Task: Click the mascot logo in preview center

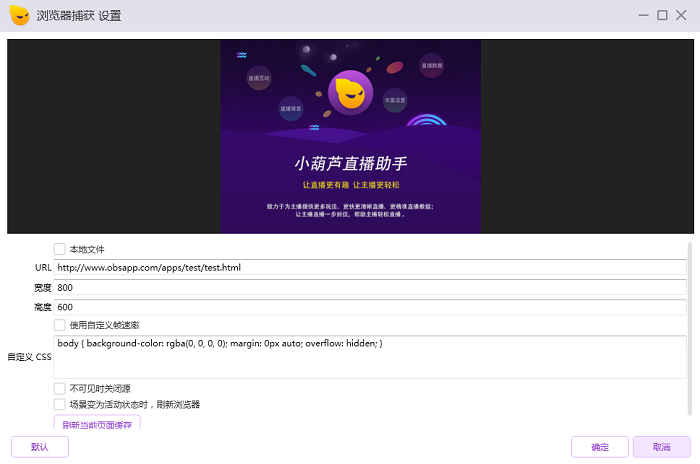Action: (x=350, y=93)
